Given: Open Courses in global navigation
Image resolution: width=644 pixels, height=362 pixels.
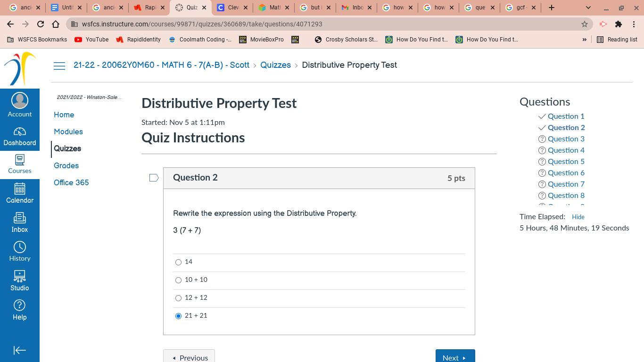Looking at the screenshot, I should tap(20, 165).
